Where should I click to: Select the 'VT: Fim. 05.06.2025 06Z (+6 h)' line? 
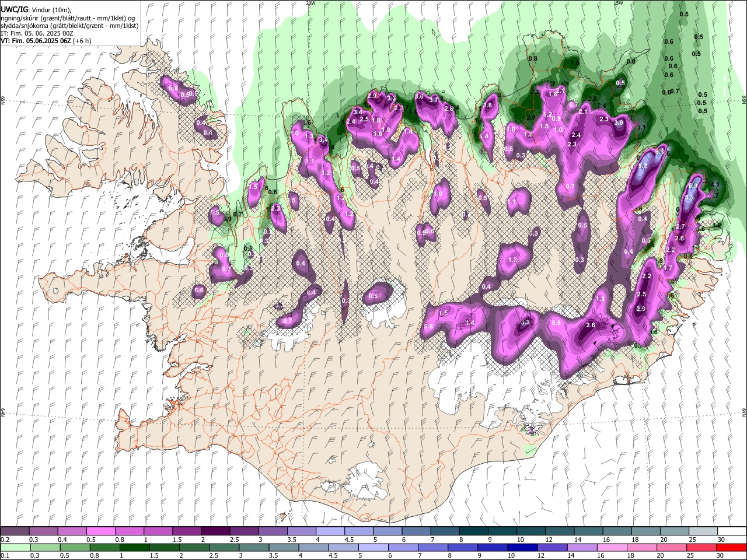coord(46,41)
